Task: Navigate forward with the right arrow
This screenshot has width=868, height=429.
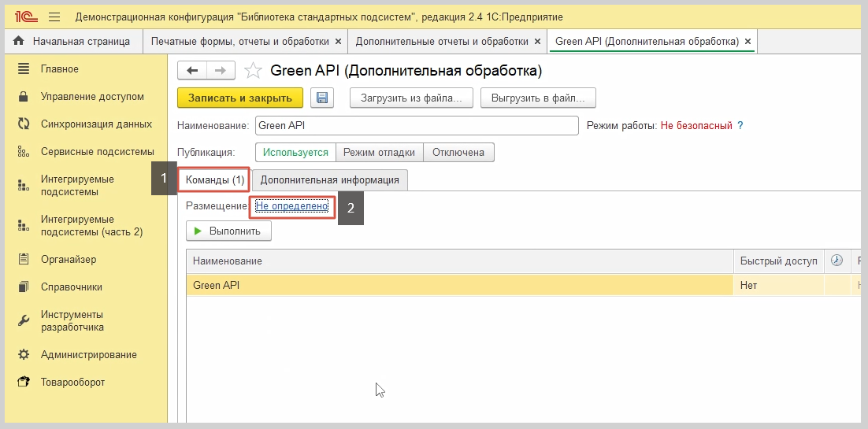Action: coord(221,71)
